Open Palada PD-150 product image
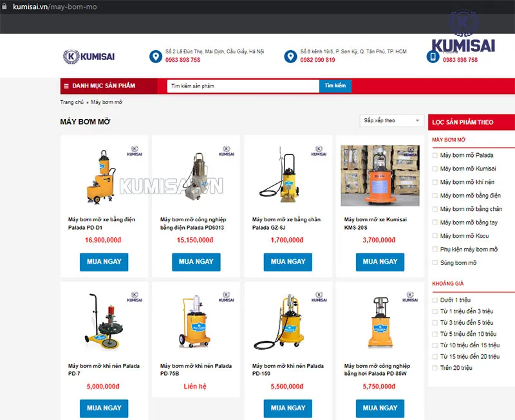Viewport: 515px width, 420px height. click(x=288, y=322)
